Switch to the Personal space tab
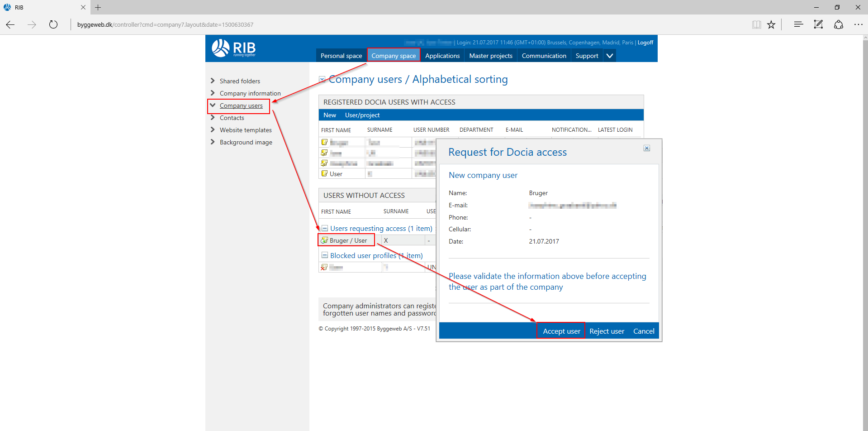868x431 pixels. (x=341, y=56)
